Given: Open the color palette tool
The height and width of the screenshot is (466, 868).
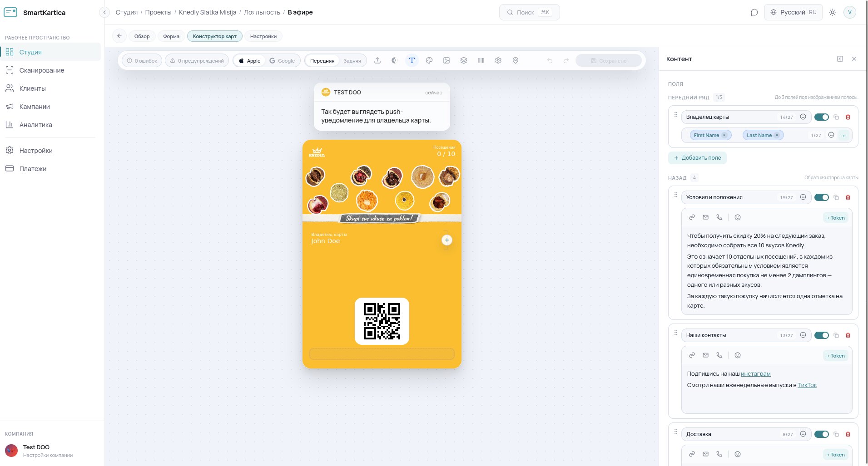Looking at the screenshot, I should [x=429, y=60].
